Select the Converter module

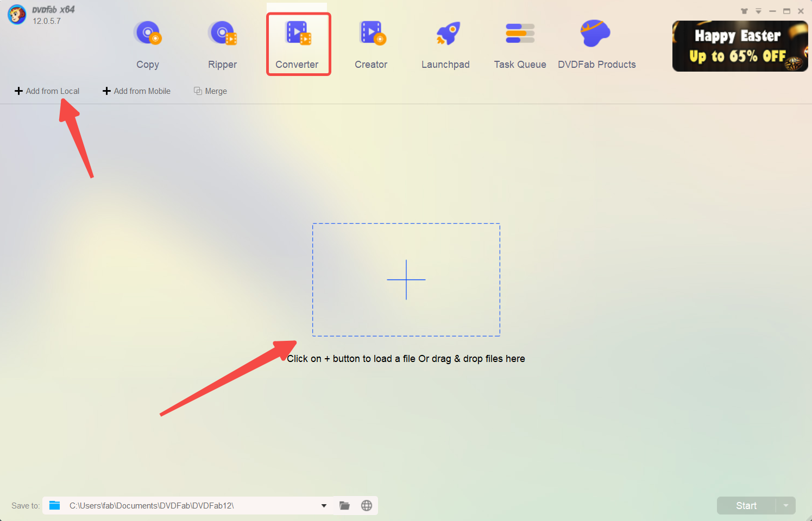click(x=298, y=45)
